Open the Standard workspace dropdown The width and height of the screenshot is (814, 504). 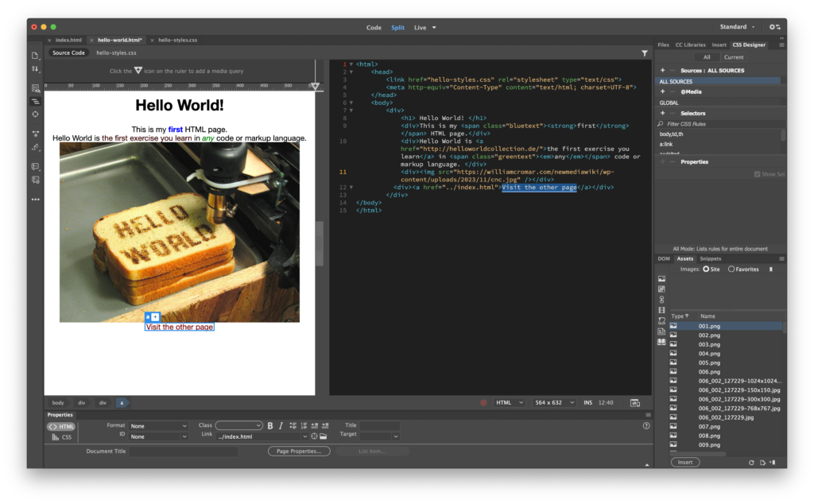pos(737,27)
